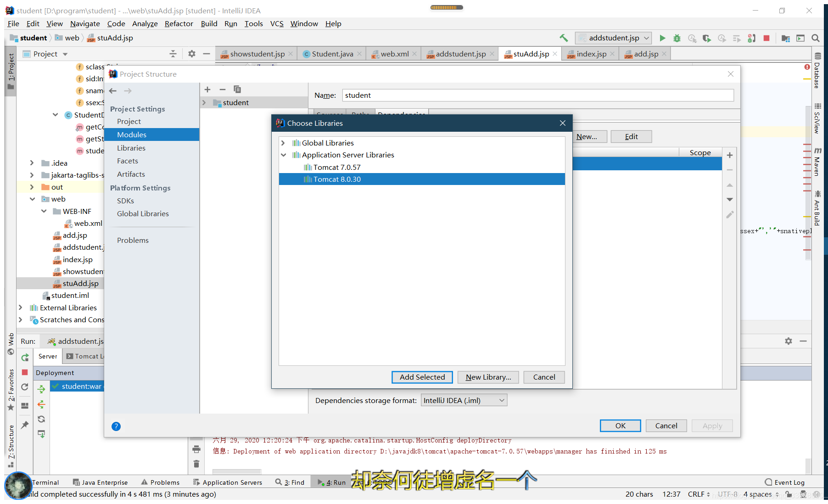Switch to Student.java editor tab

coord(332,54)
